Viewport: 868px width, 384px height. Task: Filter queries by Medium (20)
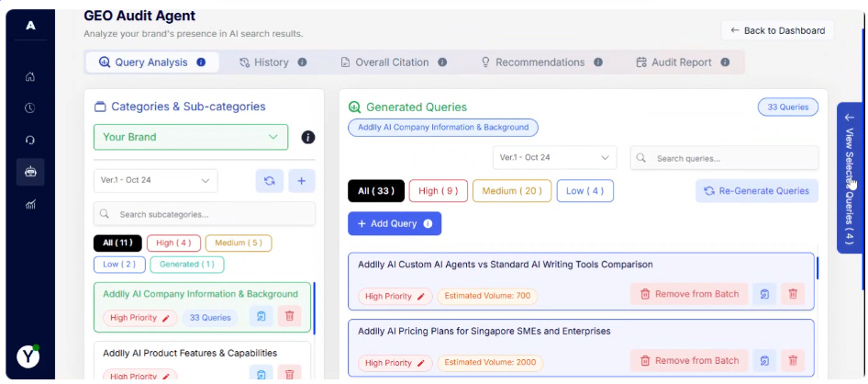pos(512,191)
